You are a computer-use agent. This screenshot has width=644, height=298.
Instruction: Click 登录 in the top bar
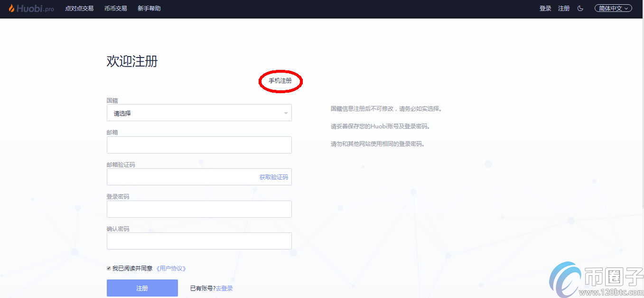click(x=545, y=9)
